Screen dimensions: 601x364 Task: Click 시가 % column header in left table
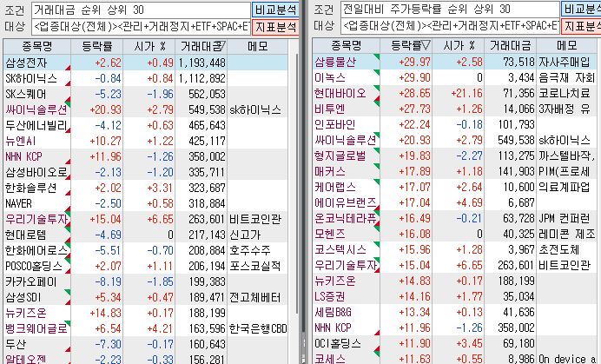point(149,47)
